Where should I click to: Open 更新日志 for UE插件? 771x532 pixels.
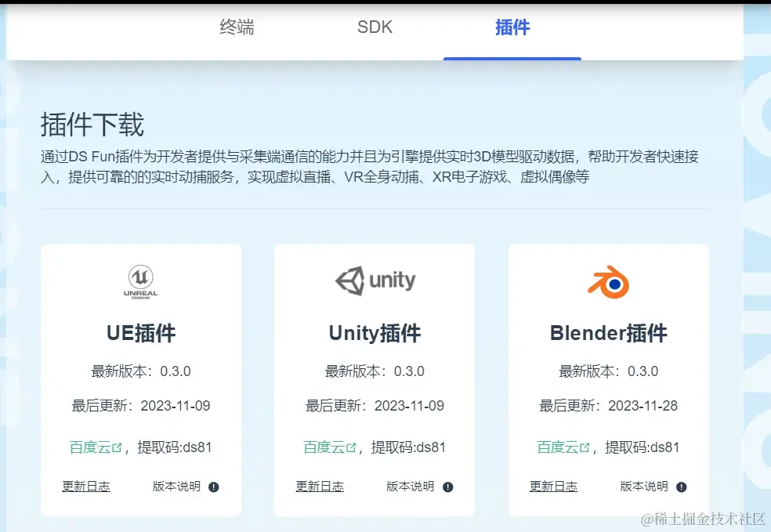click(86, 487)
